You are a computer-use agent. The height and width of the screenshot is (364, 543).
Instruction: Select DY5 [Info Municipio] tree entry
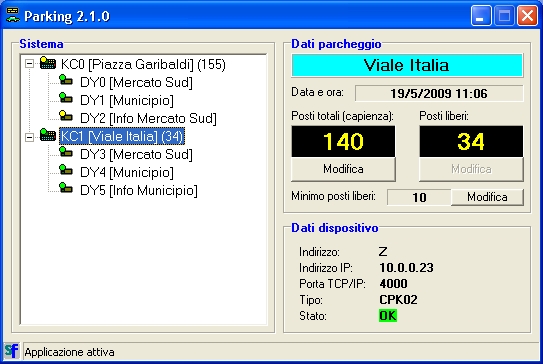coord(139,190)
